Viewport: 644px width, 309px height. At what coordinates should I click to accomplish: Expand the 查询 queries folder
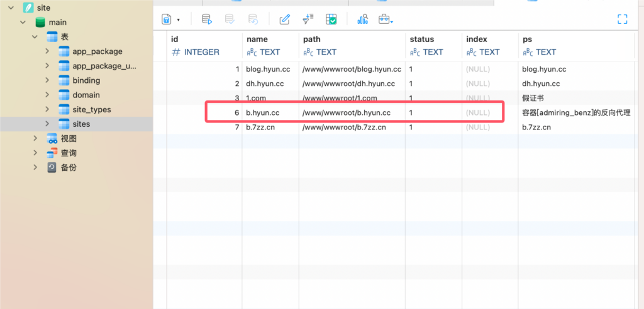click(x=35, y=153)
